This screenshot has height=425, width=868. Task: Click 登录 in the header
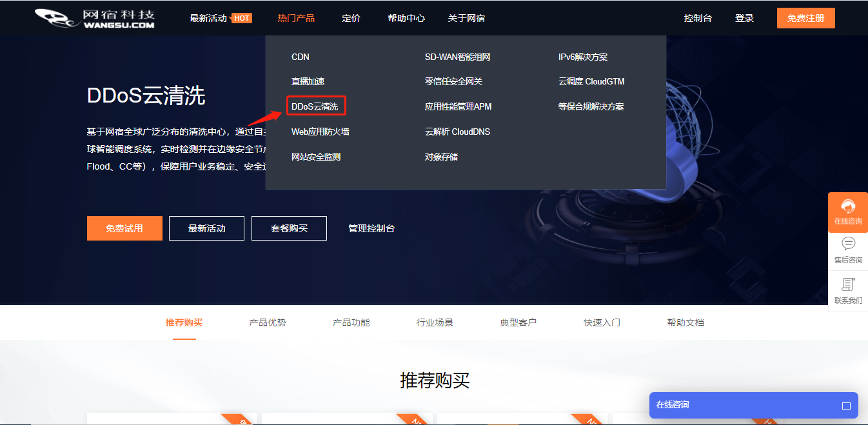click(744, 18)
